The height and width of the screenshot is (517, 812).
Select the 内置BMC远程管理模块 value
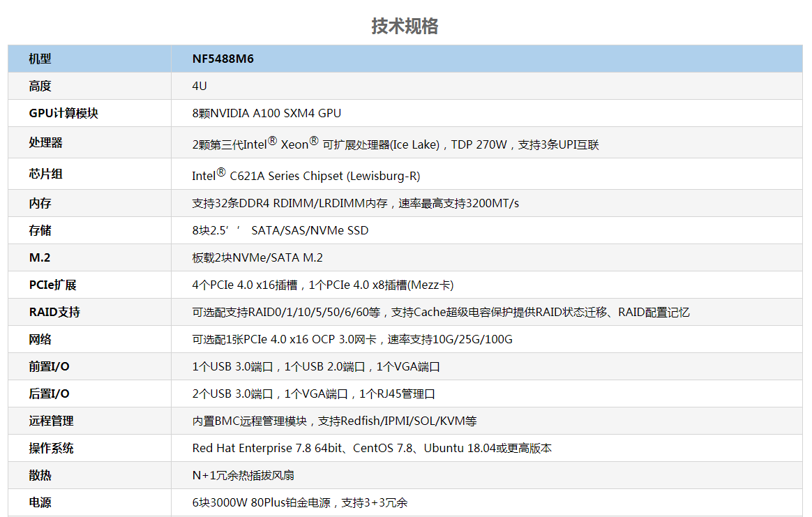pyautogui.click(x=335, y=421)
